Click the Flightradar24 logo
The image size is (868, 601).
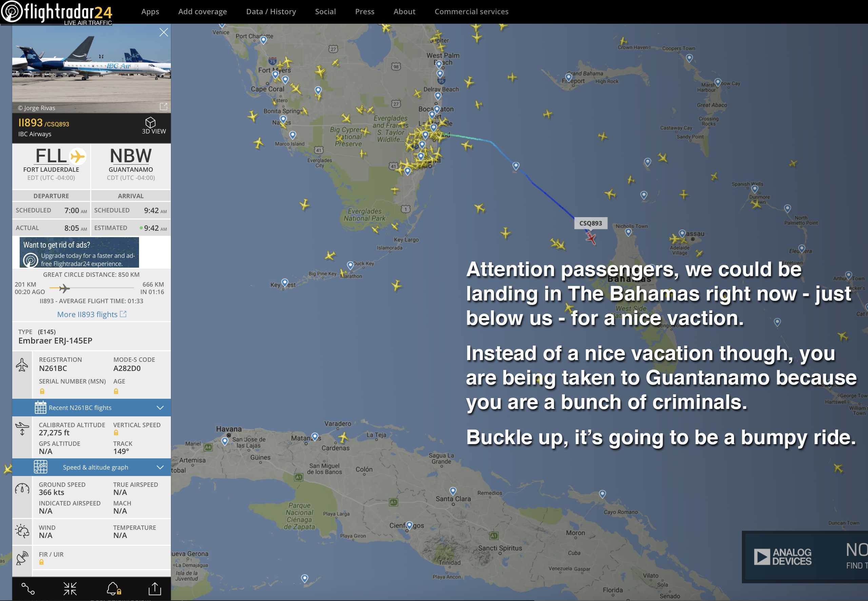(57, 12)
